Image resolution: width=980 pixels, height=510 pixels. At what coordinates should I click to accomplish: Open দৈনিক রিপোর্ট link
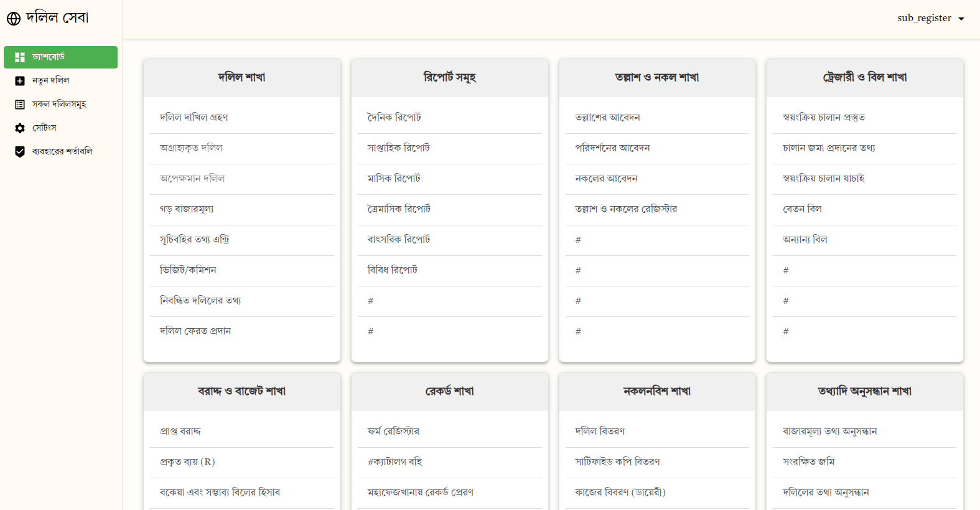point(394,118)
